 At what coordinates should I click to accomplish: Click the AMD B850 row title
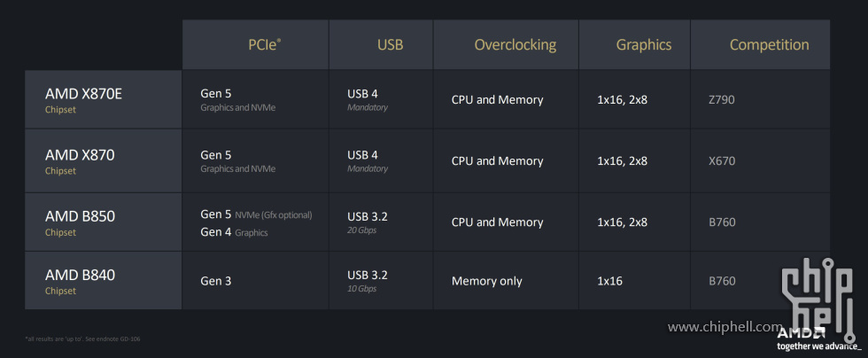pos(80,216)
